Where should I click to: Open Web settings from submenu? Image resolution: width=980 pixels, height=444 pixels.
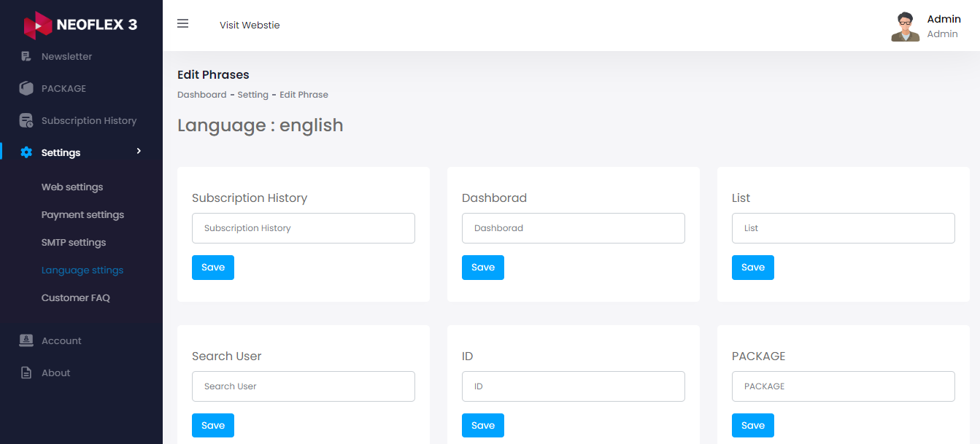(72, 187)
